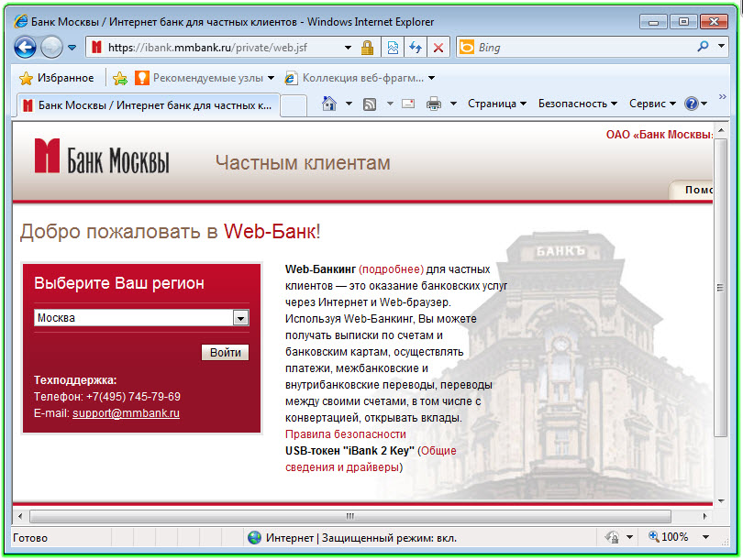Screen dimensions: 743x560
Task: Open a new blank tab
Action: coord(294,105)
